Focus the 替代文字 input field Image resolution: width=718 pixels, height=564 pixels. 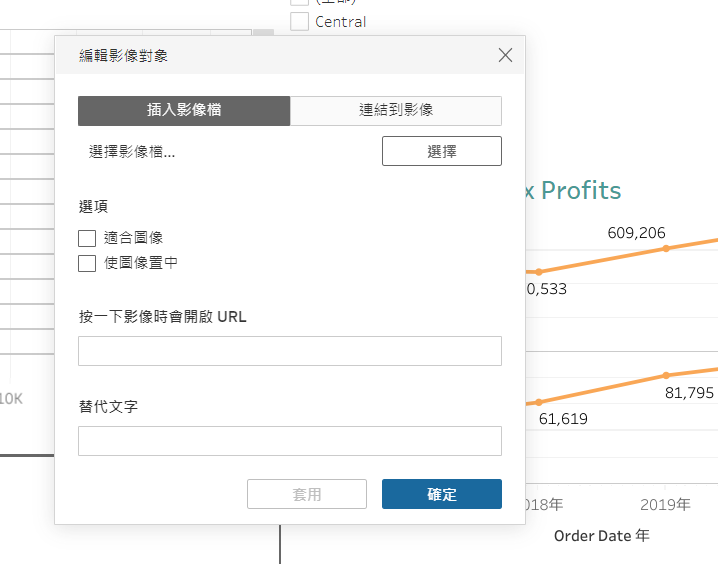click(x=290, y=441)
